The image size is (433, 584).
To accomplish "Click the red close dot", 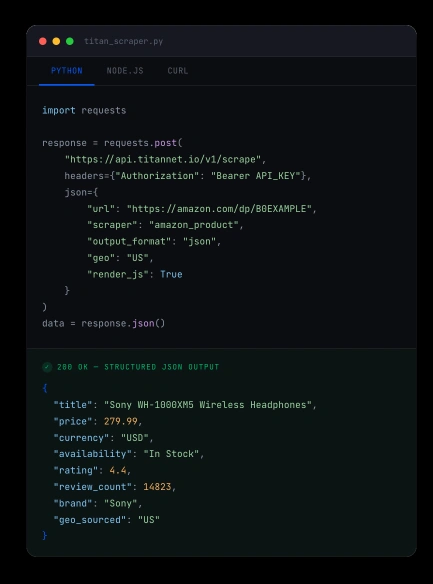I will (x=43, y=41).
